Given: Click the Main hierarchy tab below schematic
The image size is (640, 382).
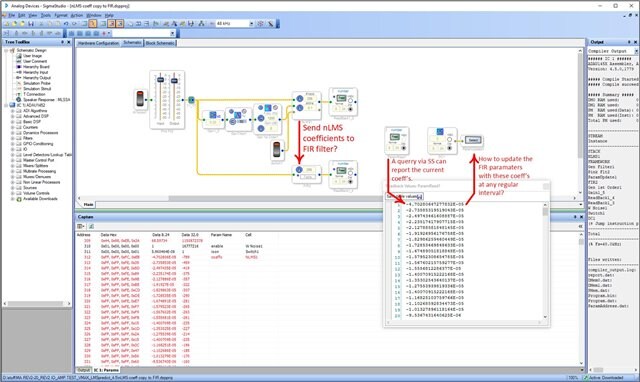Looking at the screenshot, I should coord(89,204).
